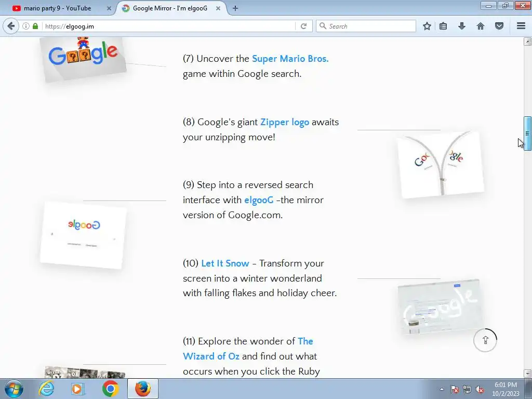The image size is (532, 399).
Task: Click the mirrored elgooG page thumbnail
Action: tap(83, 235)
